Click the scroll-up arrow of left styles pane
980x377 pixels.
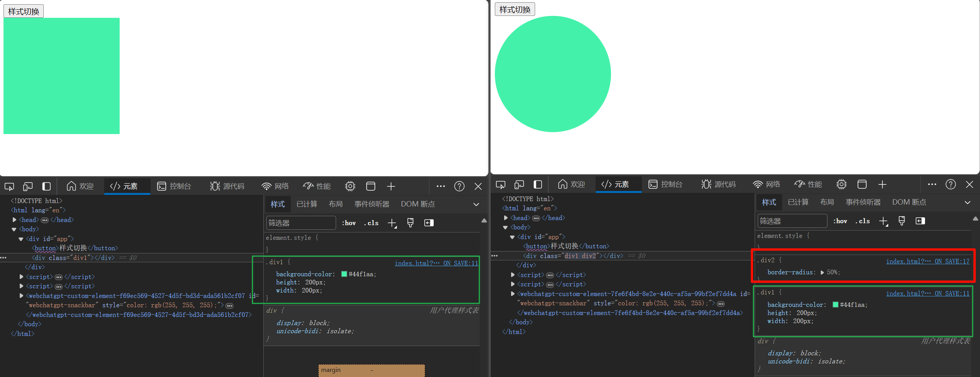pos(484,220)
